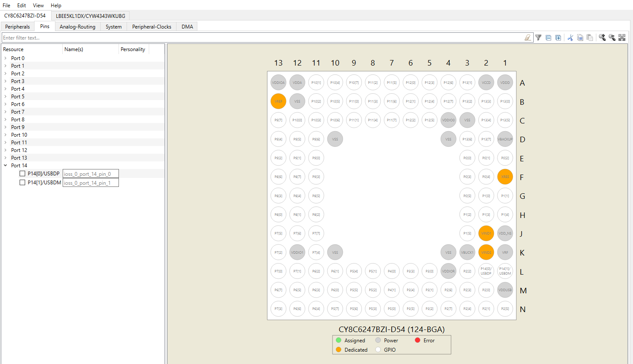
Task: Click the P0[0] pin in diagram
Action: click(467, 158)
